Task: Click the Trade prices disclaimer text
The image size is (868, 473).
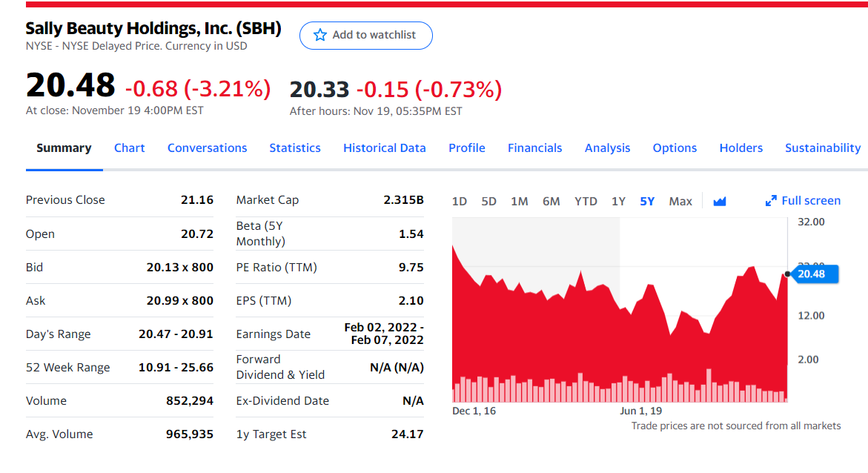Action: click(736, 426)
